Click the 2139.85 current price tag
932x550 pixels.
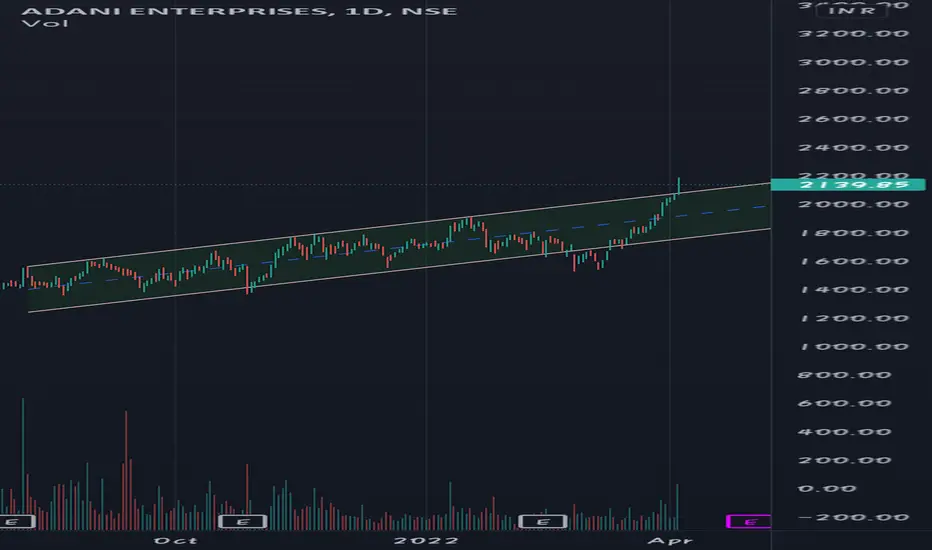(x=848, y=184)
